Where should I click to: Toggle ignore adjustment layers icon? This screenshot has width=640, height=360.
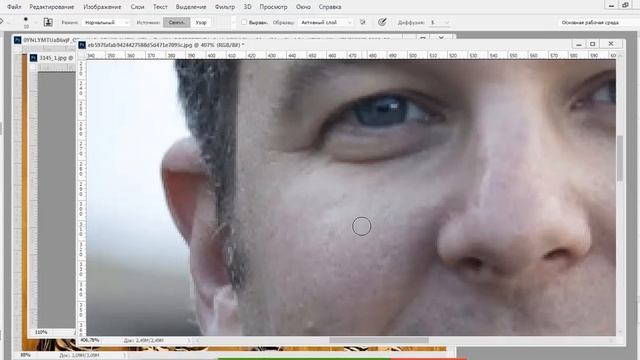coord(362,22)
